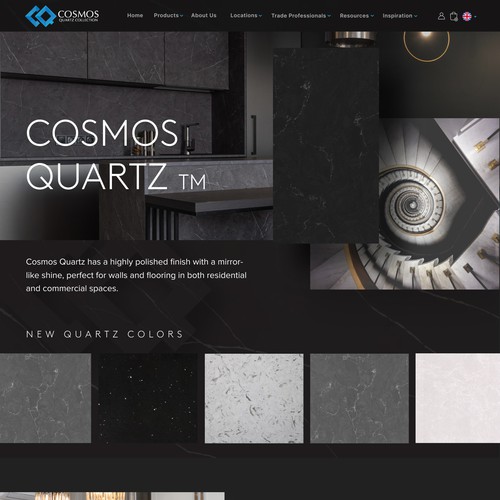This screenshot has height=500, width=500.
Task: Expand the language selector arrow
Action: (475, 16)
